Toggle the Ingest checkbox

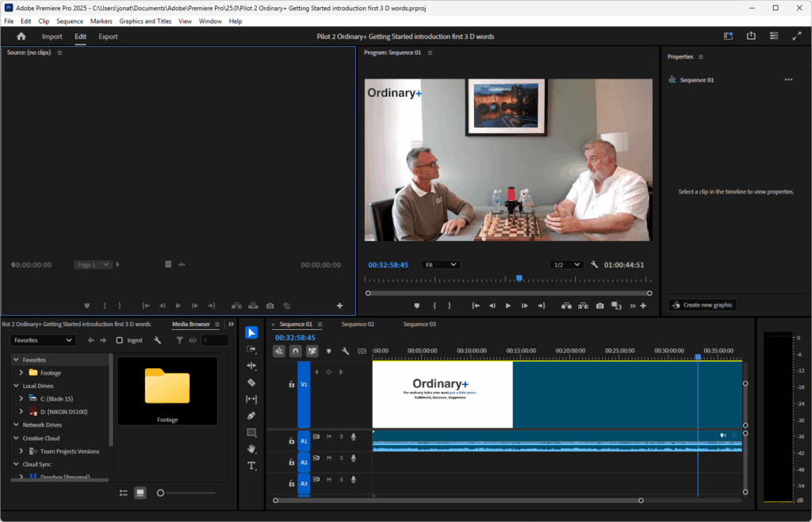(x=120, y=340)
